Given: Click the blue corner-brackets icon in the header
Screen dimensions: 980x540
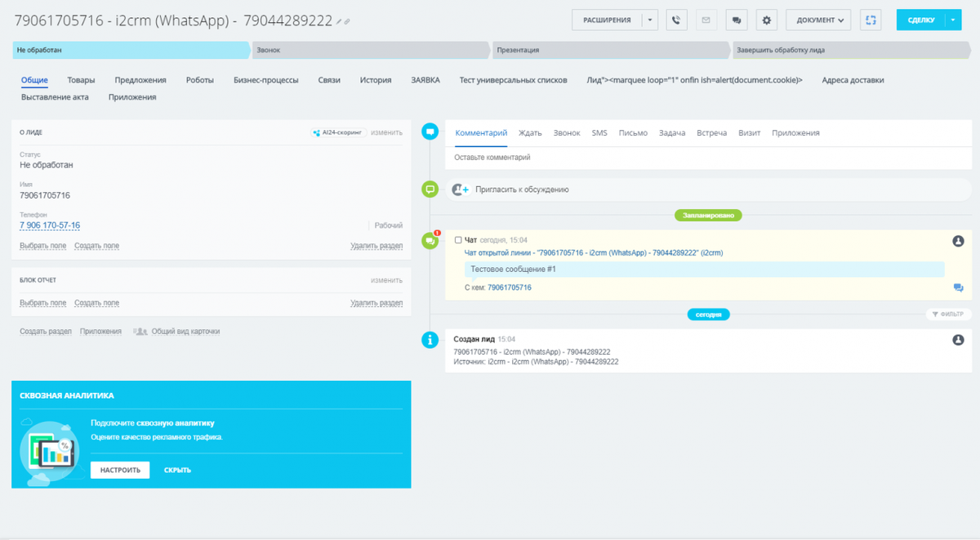Looking at the screenshot, I should click(x=871, y=20).
